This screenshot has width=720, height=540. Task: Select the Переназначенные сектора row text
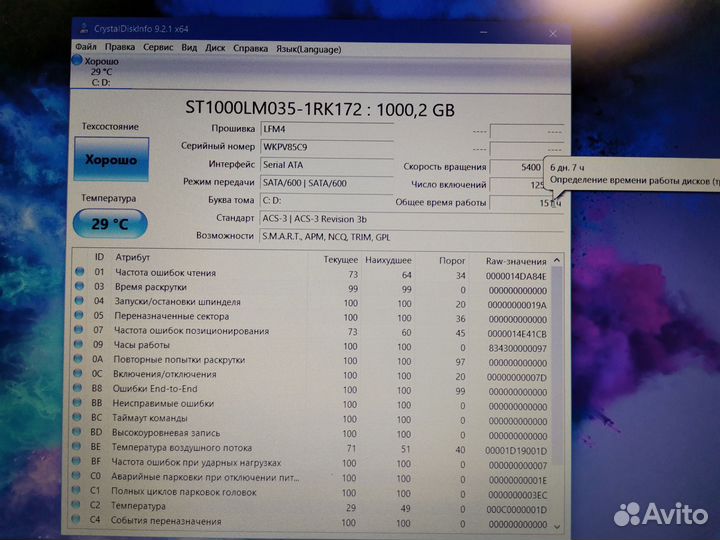(171, 316)
